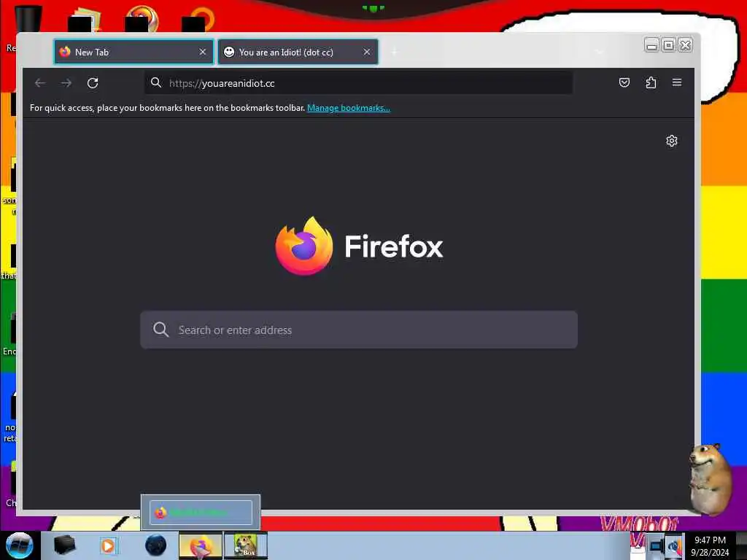747x560 pixels.
Task: Switch to You are an Idiot tab
Action: point(298,52)
